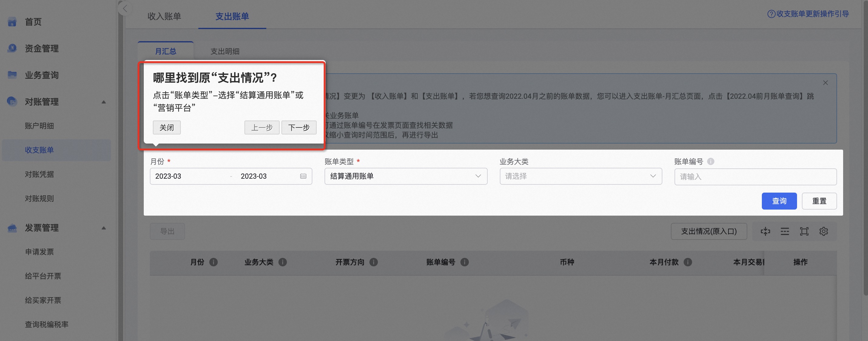The height and width of the screenshot is (341, 868).
Task: Click info icon beside 账单编号 column header
Action: 464,262
